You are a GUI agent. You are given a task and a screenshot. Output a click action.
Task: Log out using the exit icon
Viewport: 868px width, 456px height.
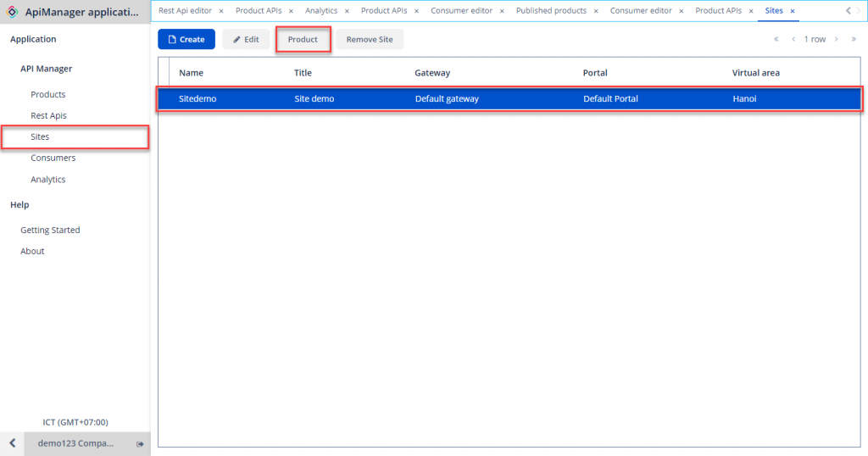click(x=140, y=444)
